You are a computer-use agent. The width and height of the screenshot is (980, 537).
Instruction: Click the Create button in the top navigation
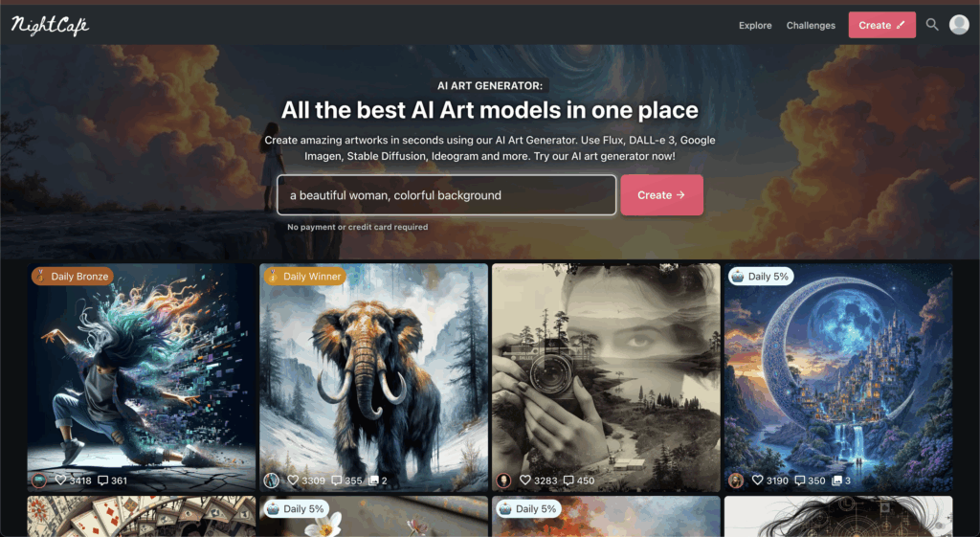pos(881,25)
